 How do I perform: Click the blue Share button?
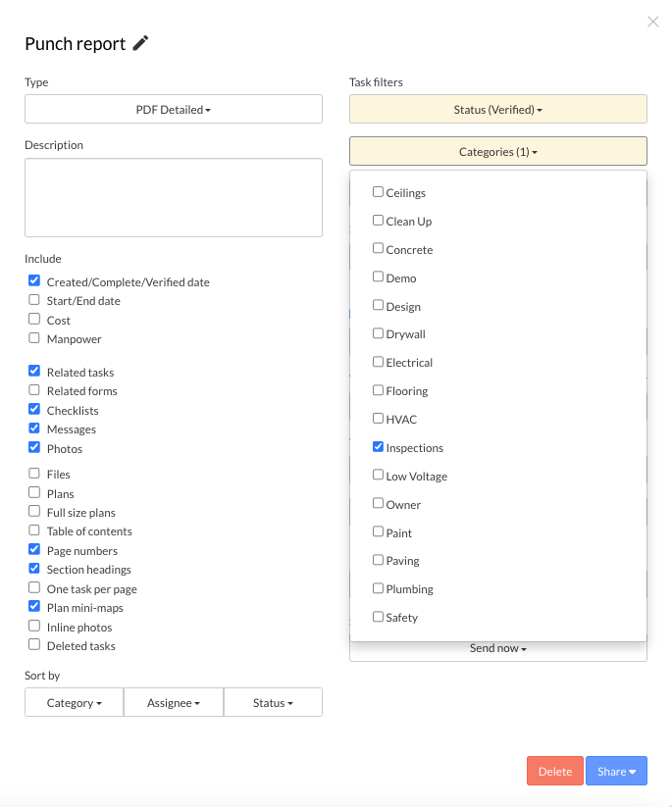616,772
